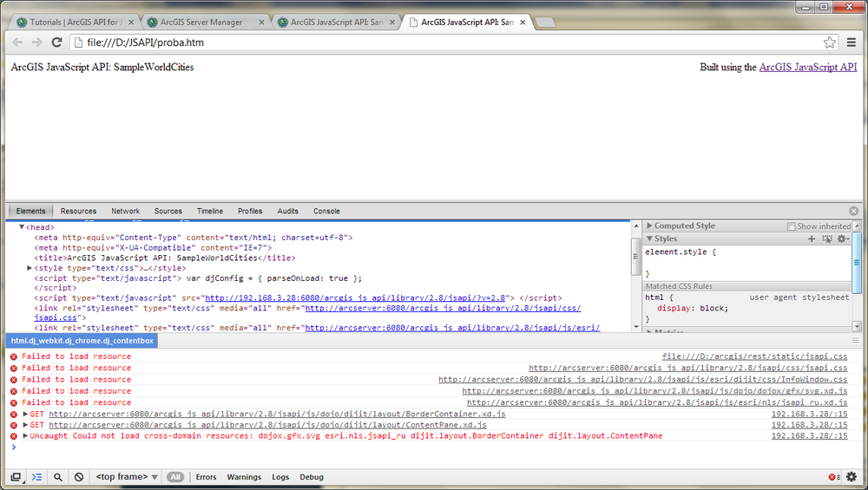Toggle the console drawer icon
Image resolution: width=868 pixels, height=490 pixels.
(36, 477)
